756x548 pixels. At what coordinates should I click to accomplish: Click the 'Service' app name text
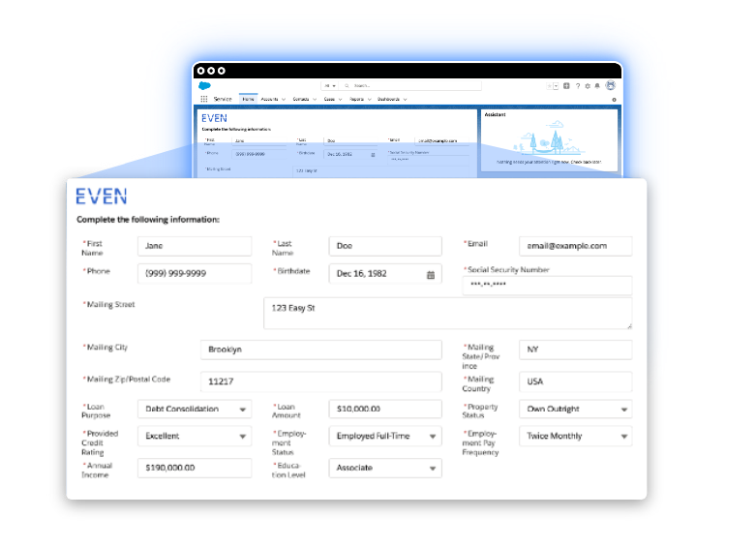223,99
